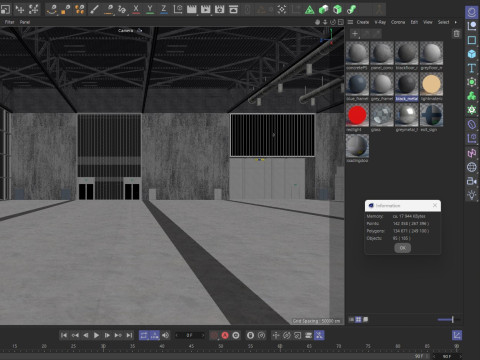The height and width of the screenshot is (360, 480).
Task: Close the Information dialog
Action: click(435, 205)
